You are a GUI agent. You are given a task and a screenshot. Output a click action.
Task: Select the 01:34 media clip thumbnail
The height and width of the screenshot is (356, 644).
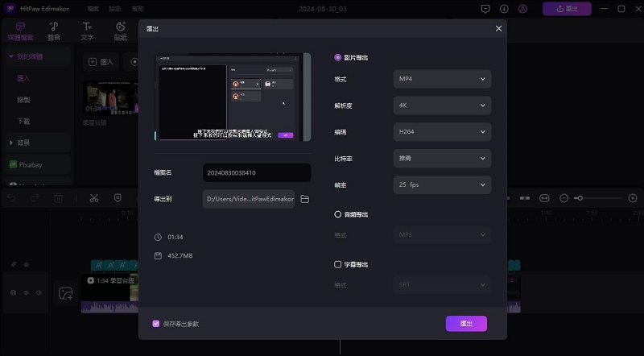tap(110, 98)
